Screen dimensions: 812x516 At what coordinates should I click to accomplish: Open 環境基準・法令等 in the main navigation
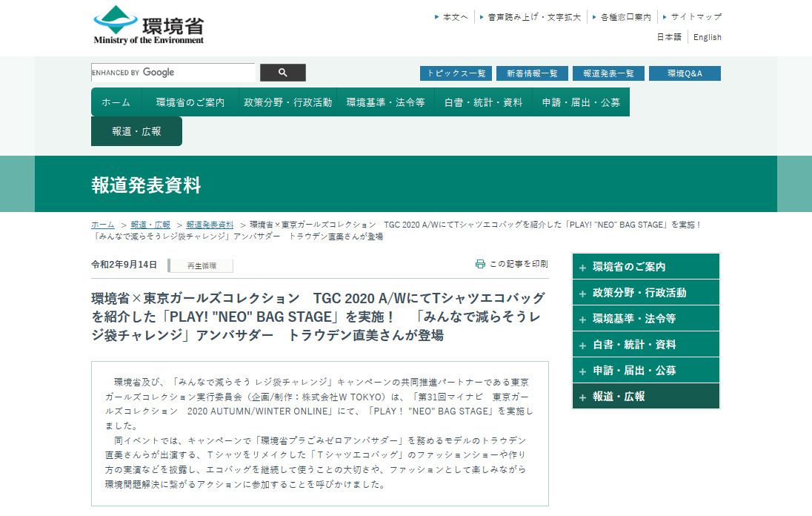pos(385,102)
